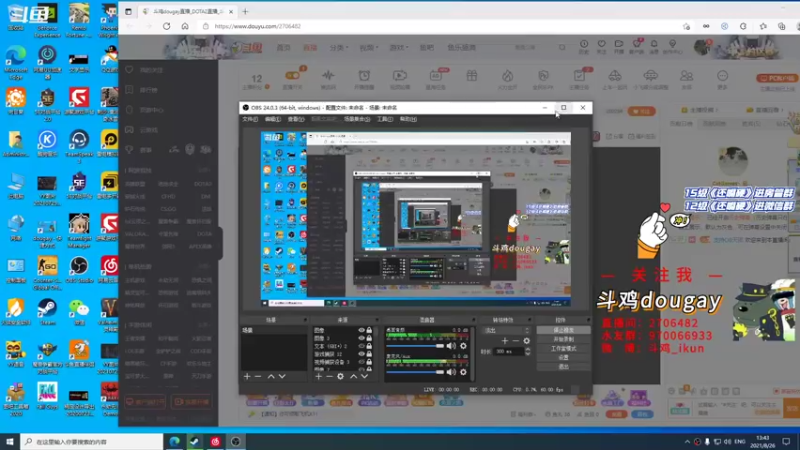This screenshot has height=450, width=800.
Task: Open the scene transition properties gear
Action: point(527,341)
